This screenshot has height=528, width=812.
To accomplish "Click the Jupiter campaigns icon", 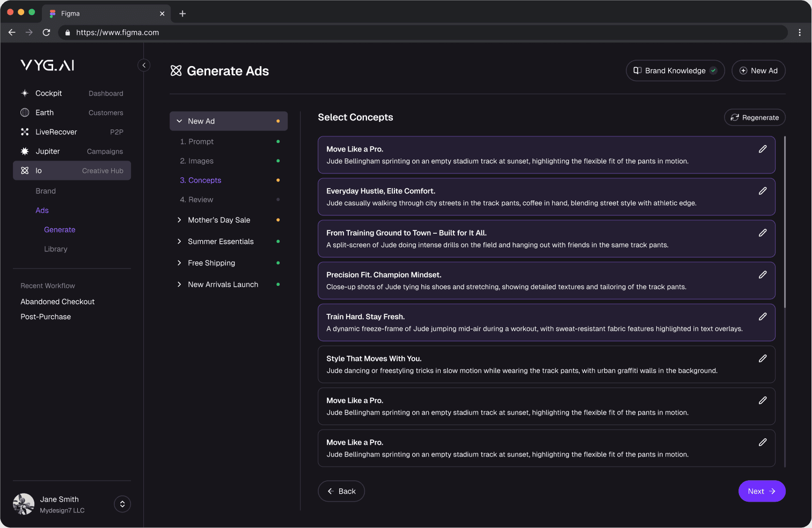I will click(25, 151).
